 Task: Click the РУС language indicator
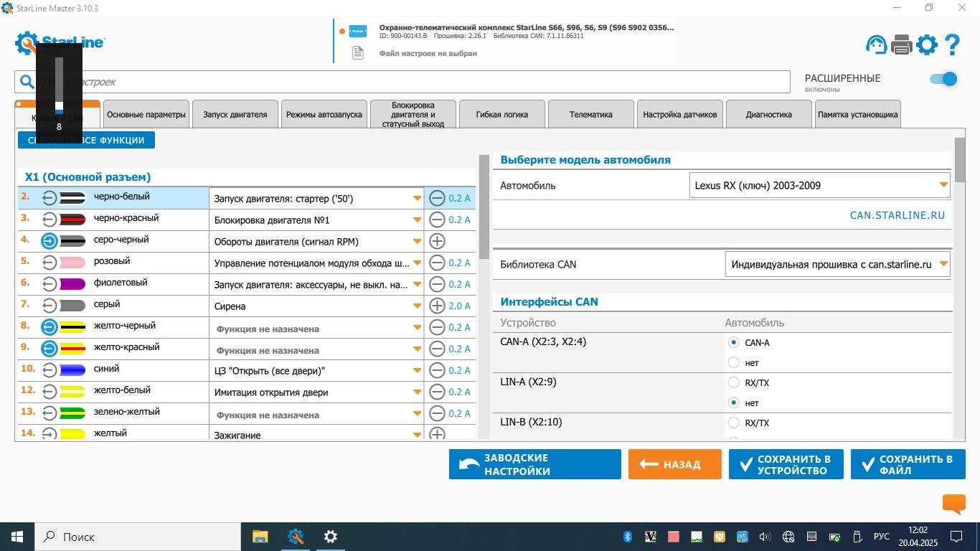click(882, 537)
